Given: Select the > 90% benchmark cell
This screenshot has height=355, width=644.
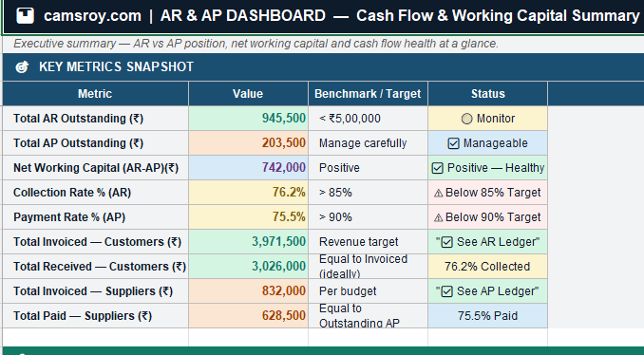Looking at the screenshot, I should tap(368, 217).
